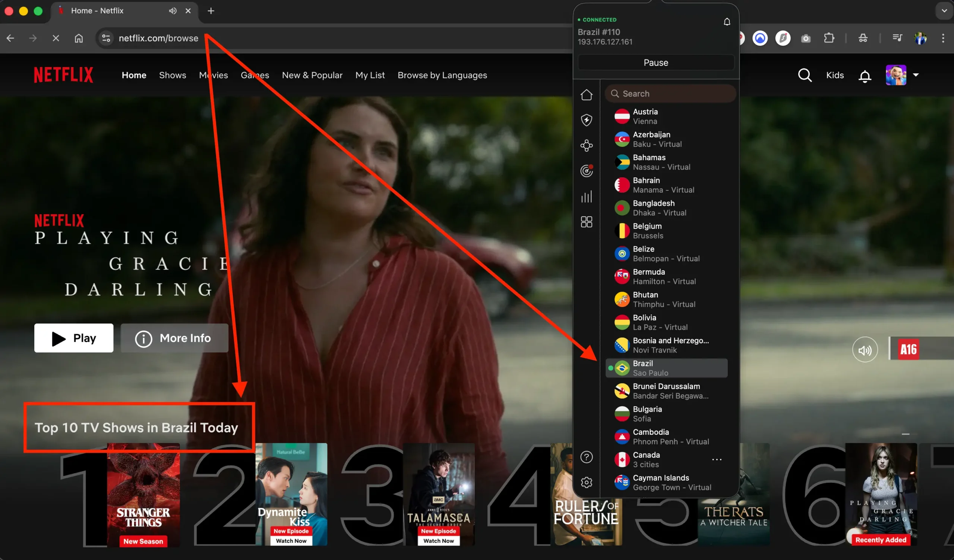954x560 pixels.
Task: Mute the tab playing sound
Action: pyautogui.click(x=172, y=10)
